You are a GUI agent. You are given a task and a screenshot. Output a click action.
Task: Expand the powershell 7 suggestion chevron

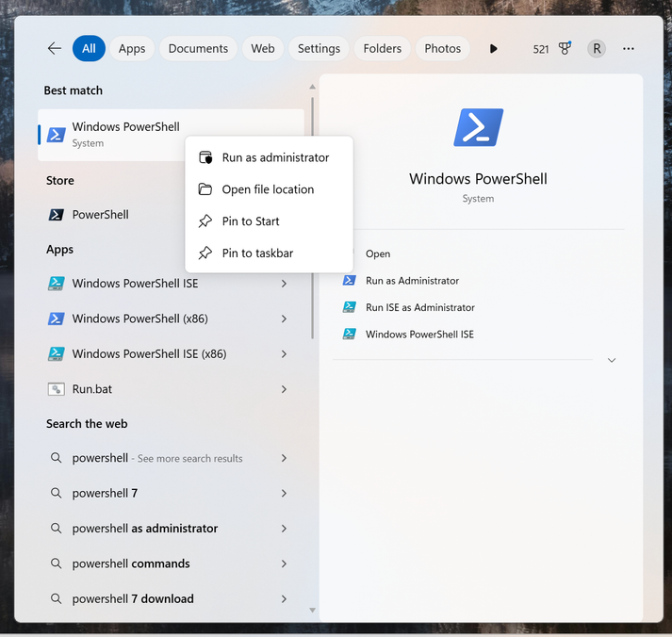[x=284, y=493]
